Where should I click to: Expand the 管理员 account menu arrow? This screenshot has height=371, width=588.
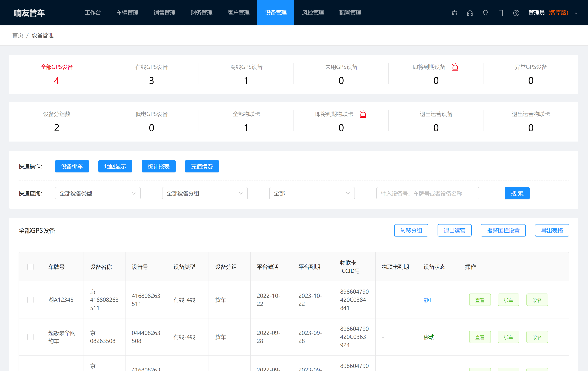576,13
